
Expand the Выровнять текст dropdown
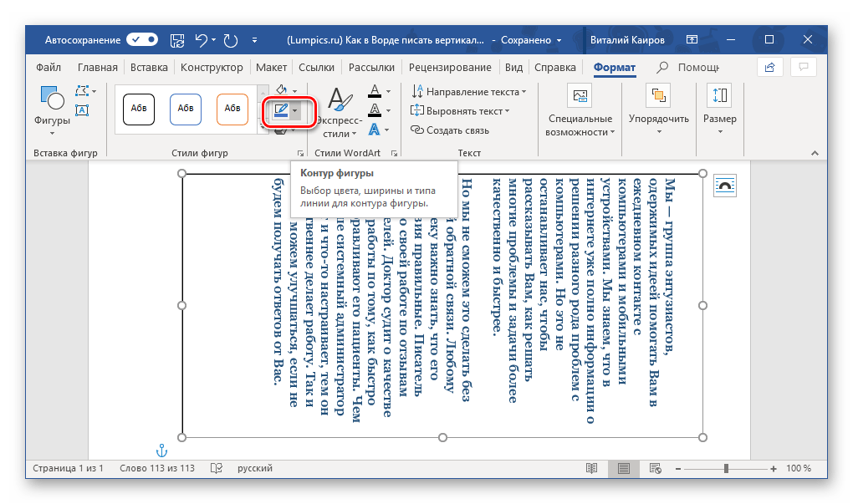[x=461, y=110]
